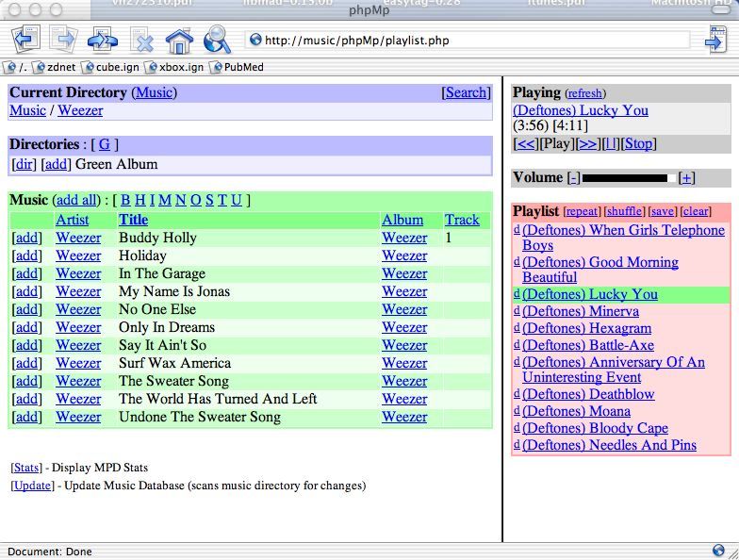Viewport: 739px width, 560px height.
Task: Click Update to rescan Music Database
Action: coord(32,486)
